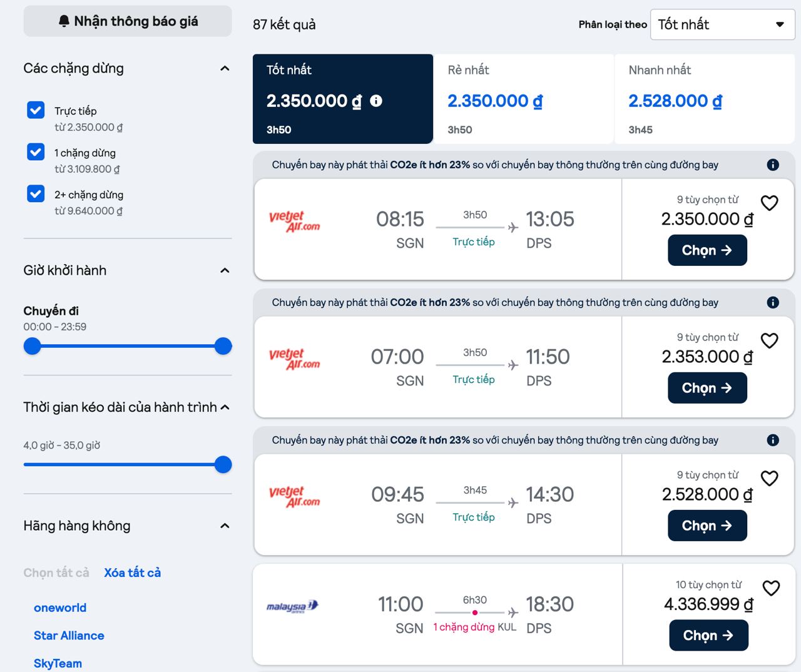Click Nhận thông báo giá button
801x672 pixels.
[128, 21]
